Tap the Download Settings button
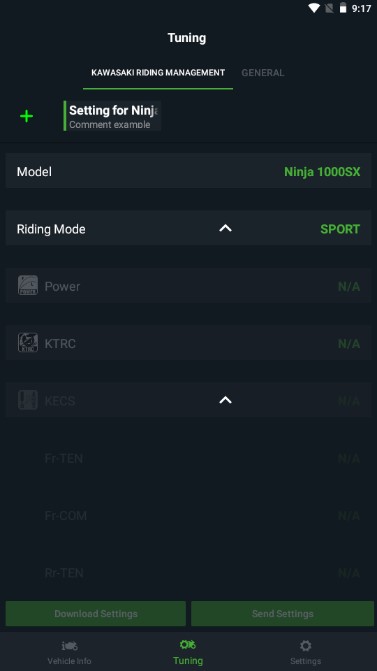The height and width of the screenshot is (671, 377). (x=96, y=614)
